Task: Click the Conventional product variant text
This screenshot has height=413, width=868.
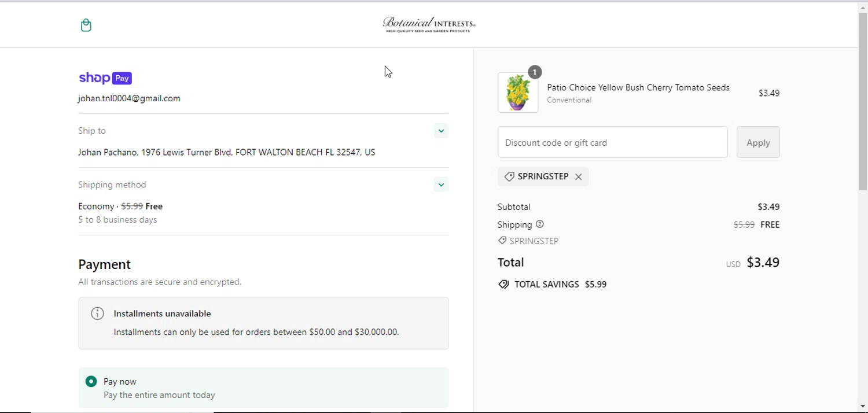Action: pos(569,100)
